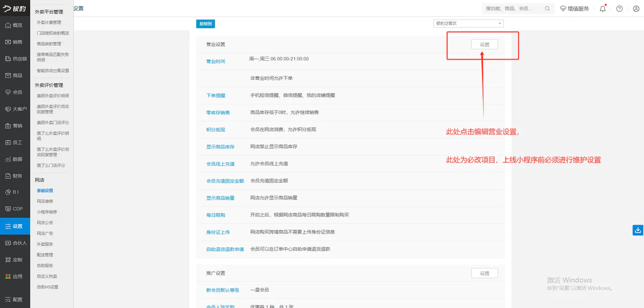Open 大客户 key accounts in the sidebar
Screen dimensions: 644x308
pos(15,109)
